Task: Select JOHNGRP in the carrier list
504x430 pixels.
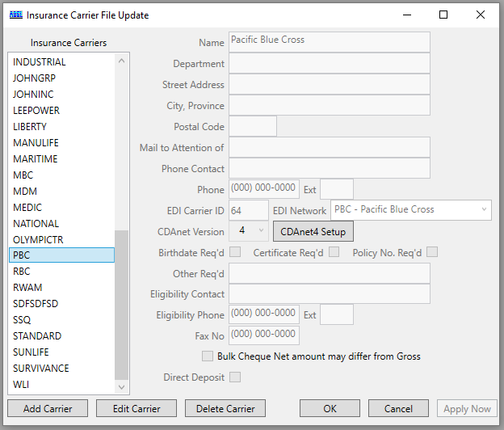Action: tap(61, 78)
